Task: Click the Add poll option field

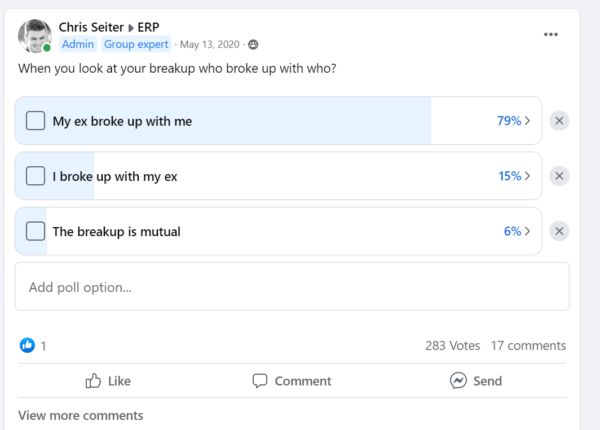Action: [292, 287]
